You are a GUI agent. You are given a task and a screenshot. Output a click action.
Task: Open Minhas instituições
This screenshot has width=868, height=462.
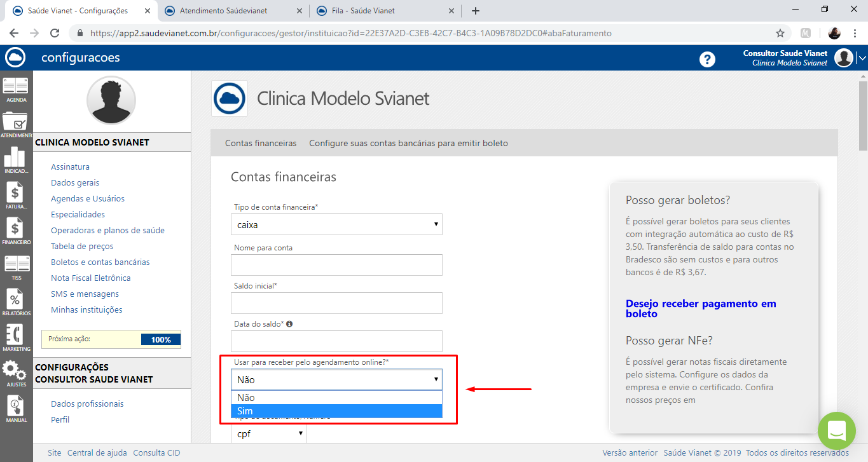pyautogui.click(x=86, y=309)
